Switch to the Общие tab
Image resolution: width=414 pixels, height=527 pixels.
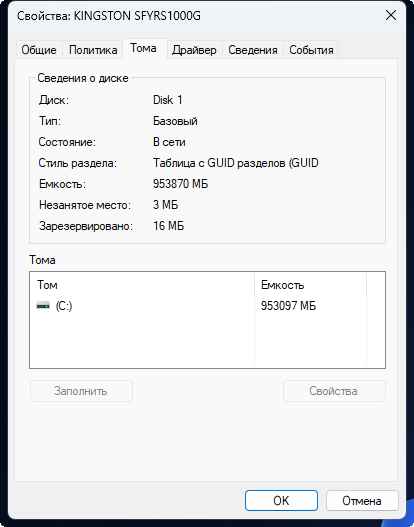[x=39, y=50]
